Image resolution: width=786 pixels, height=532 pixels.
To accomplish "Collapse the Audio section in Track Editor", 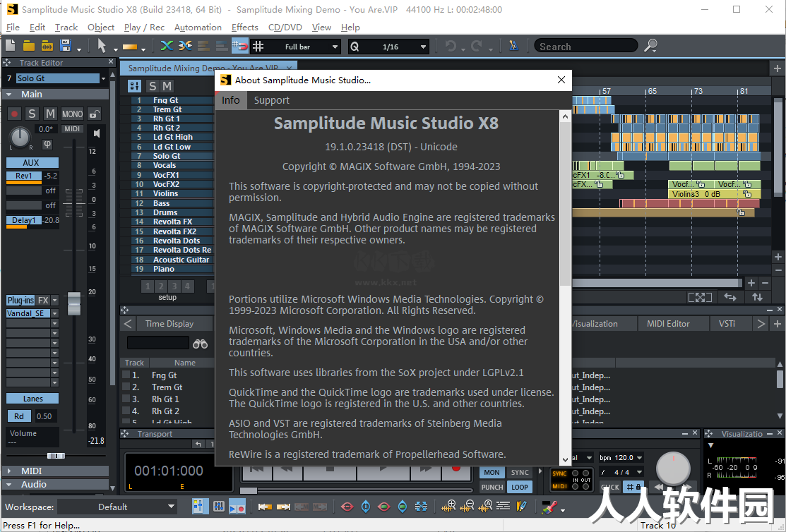I will click(x=9, y=485).
